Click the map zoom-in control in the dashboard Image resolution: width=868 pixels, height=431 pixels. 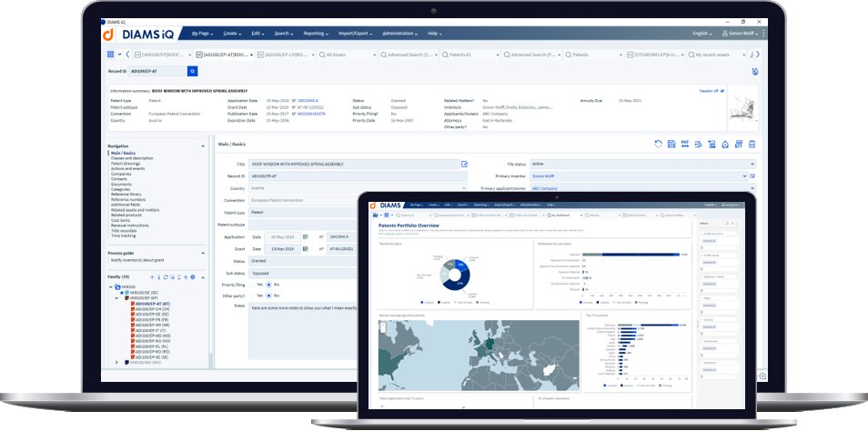click(382, 326)
